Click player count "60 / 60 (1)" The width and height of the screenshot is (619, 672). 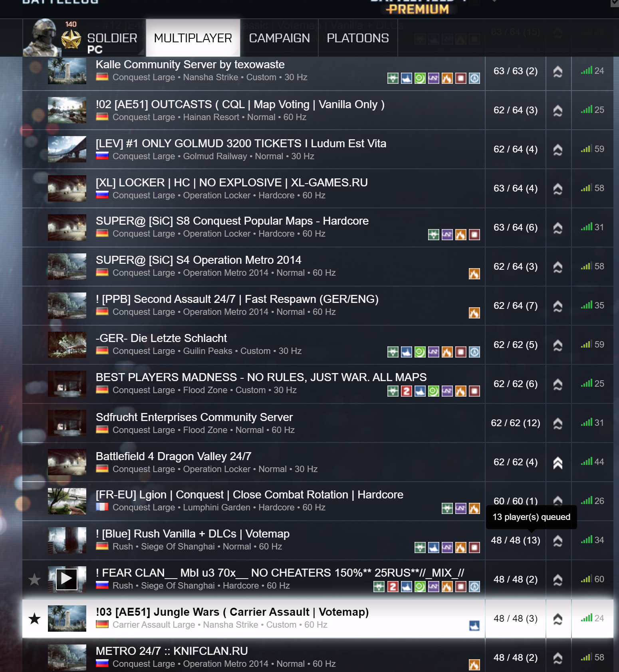tap(516, 501)
